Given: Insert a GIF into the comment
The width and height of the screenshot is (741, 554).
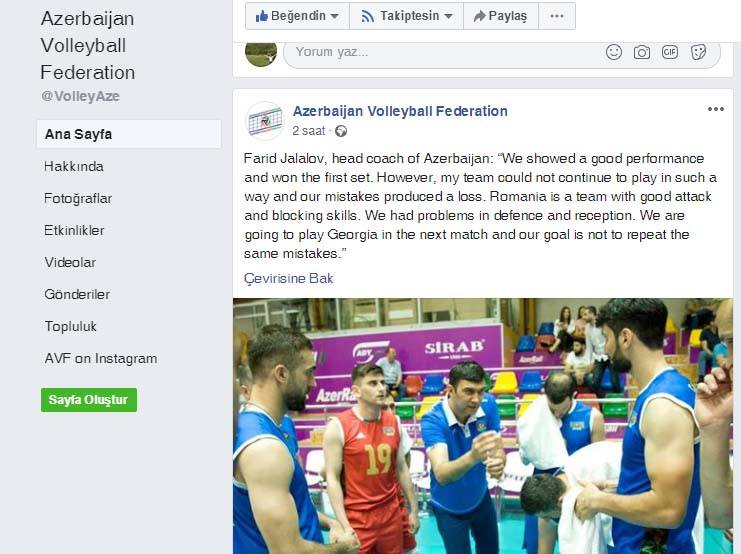Looking at the screenshot, I should point(670,52).
